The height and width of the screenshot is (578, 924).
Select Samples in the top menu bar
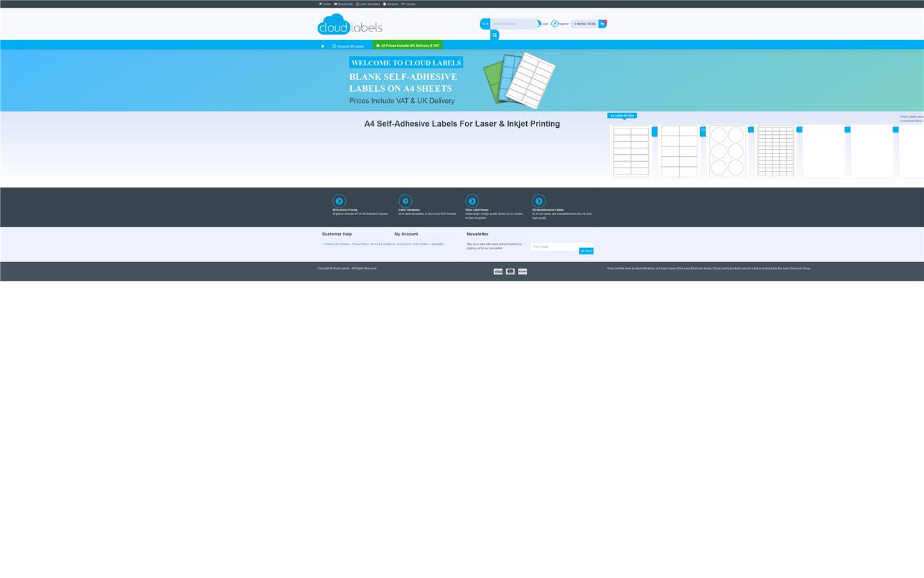point(391,4)
